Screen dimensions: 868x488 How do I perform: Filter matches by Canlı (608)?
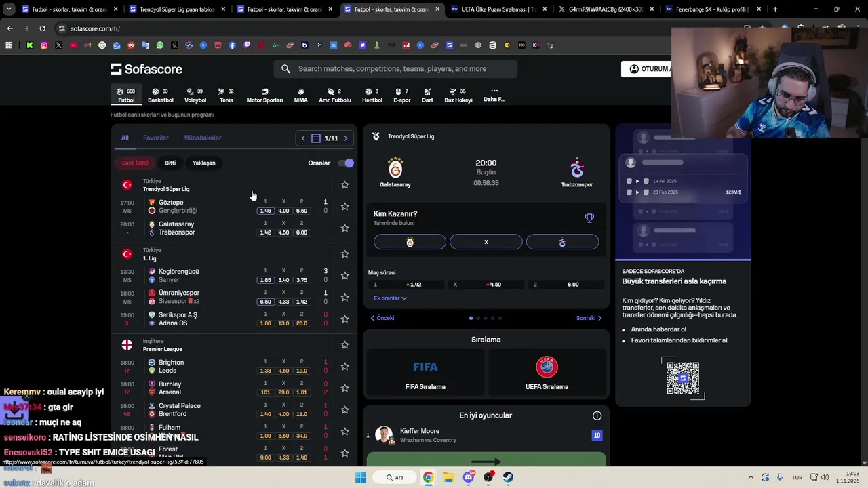(x=135, y=163)
